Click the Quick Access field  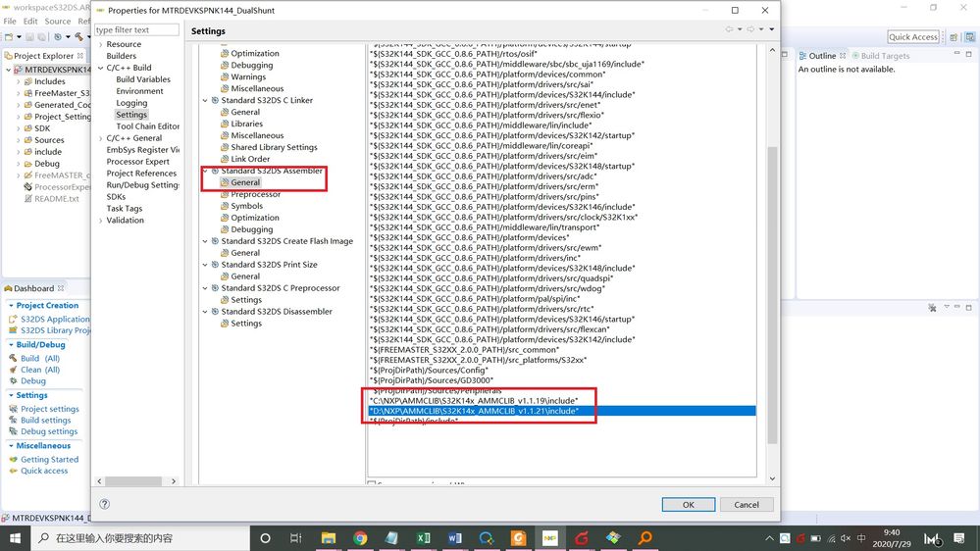point(913,37)
